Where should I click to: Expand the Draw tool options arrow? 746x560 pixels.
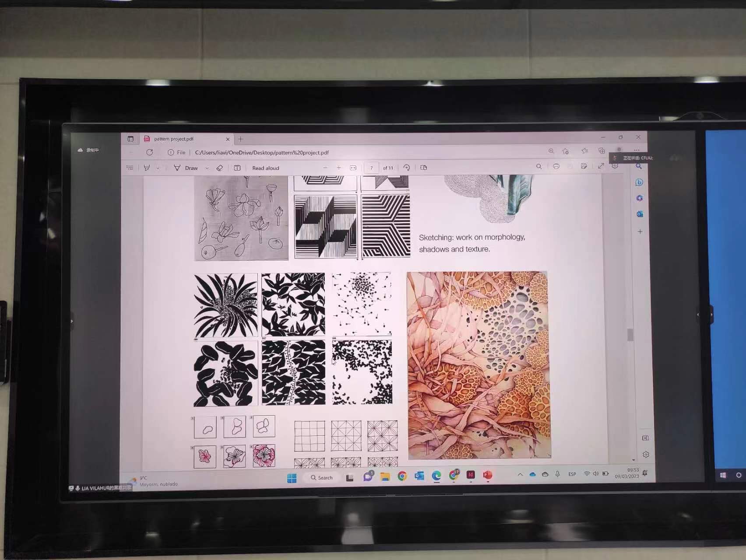(x=207, y=168)
